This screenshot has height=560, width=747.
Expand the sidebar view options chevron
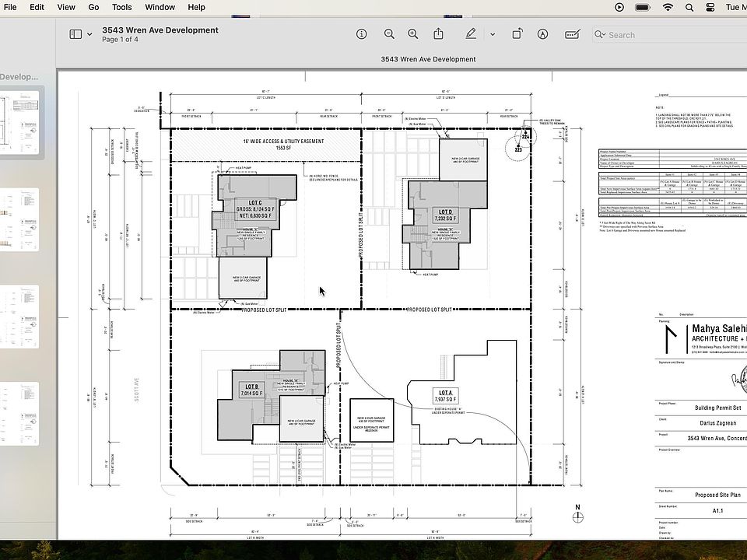pyautogui.click(x=89, y=34)
